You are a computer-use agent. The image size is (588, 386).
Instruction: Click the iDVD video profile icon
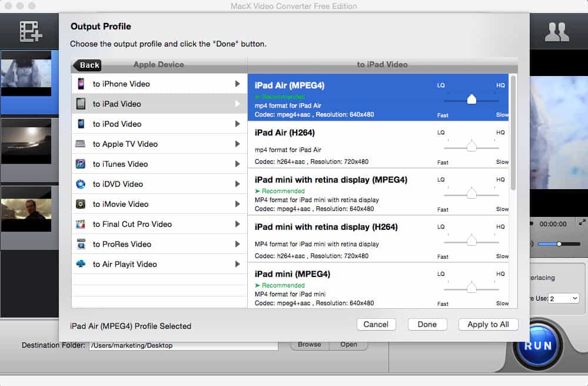(x=81, y=184)
